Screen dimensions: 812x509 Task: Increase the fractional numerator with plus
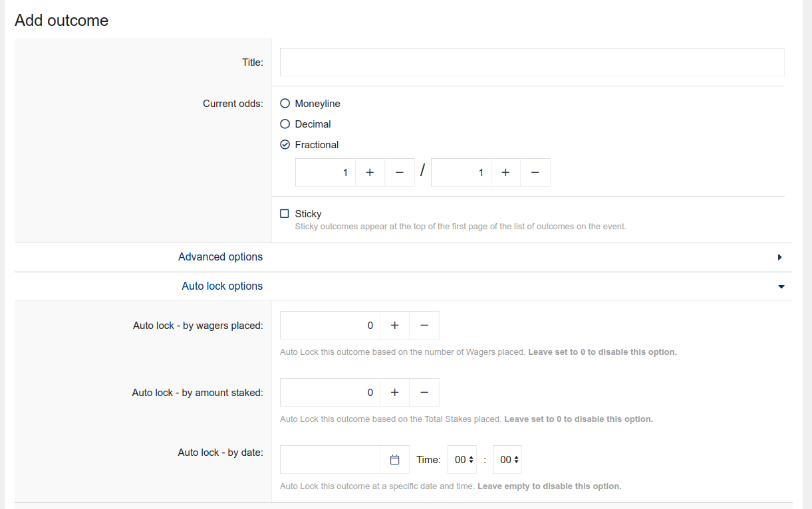tap(370, 173)
